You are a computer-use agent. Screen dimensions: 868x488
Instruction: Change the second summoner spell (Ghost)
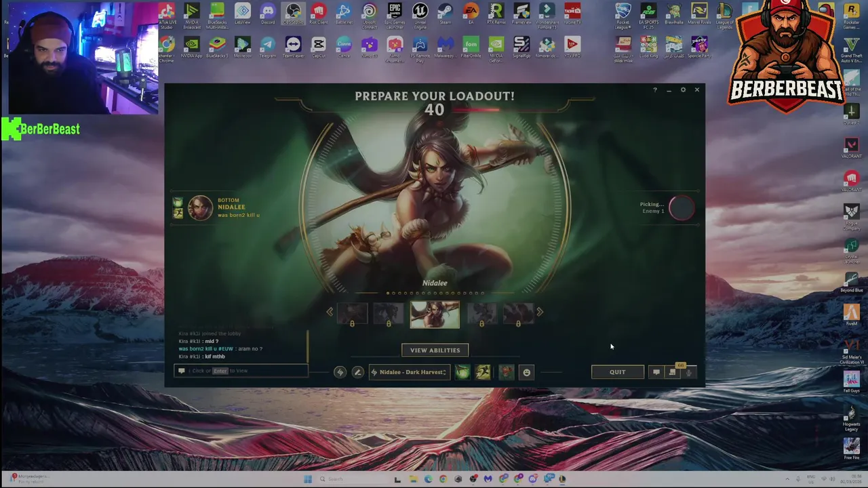tap(483, 372)
